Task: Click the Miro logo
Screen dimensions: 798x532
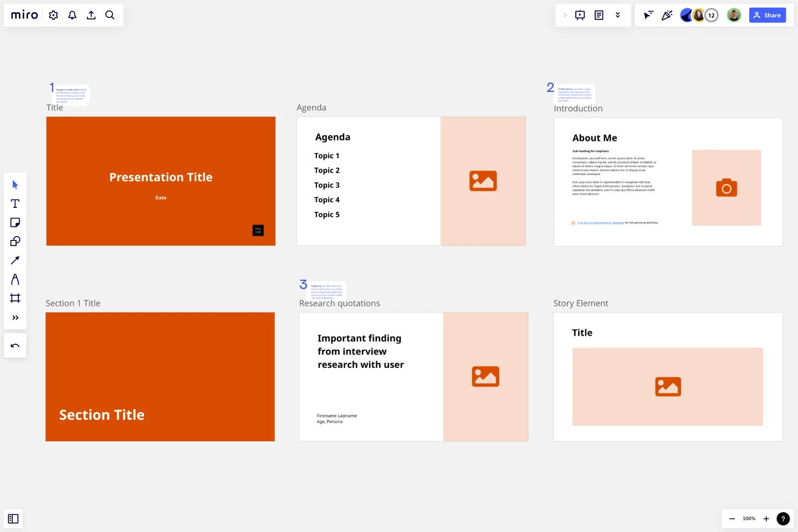Action: 24,15
